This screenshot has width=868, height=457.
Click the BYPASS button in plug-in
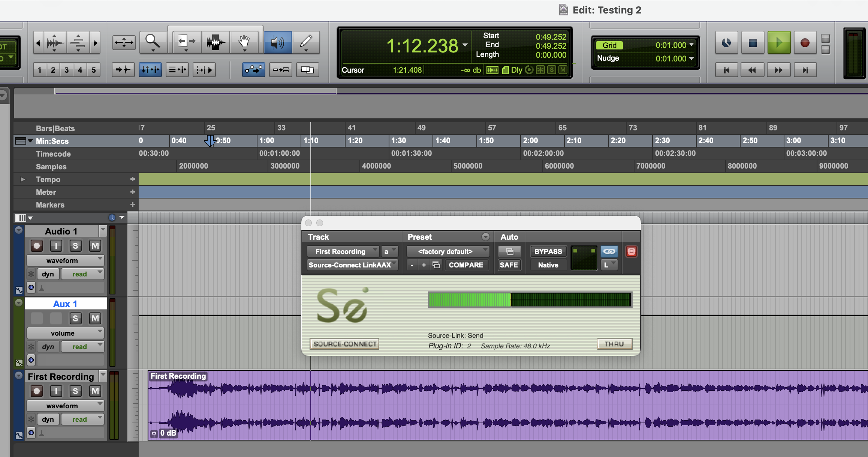pos(548,251)
